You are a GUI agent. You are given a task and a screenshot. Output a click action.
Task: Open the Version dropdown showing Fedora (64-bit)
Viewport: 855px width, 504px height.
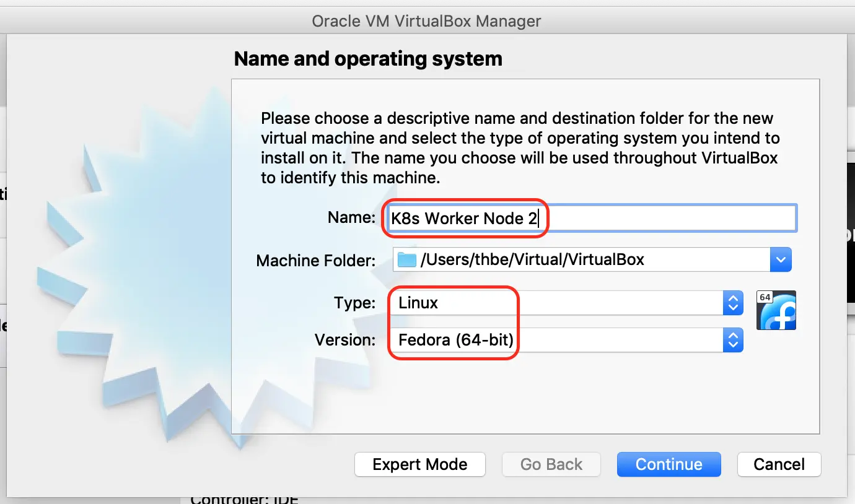tap(558, 340)
